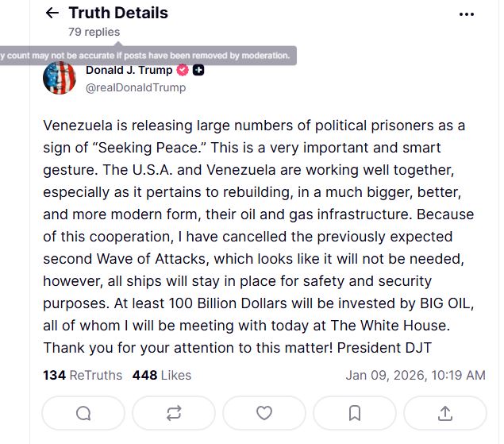Click the Jan 09, 2026 timestamp
504x444 pixels.
tap(415, 375)
